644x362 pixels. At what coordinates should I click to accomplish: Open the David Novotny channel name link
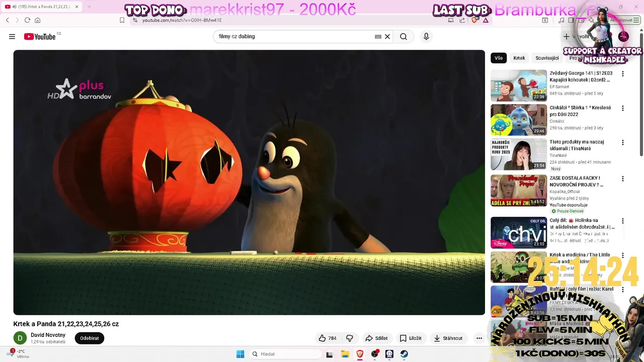[48, 335]
